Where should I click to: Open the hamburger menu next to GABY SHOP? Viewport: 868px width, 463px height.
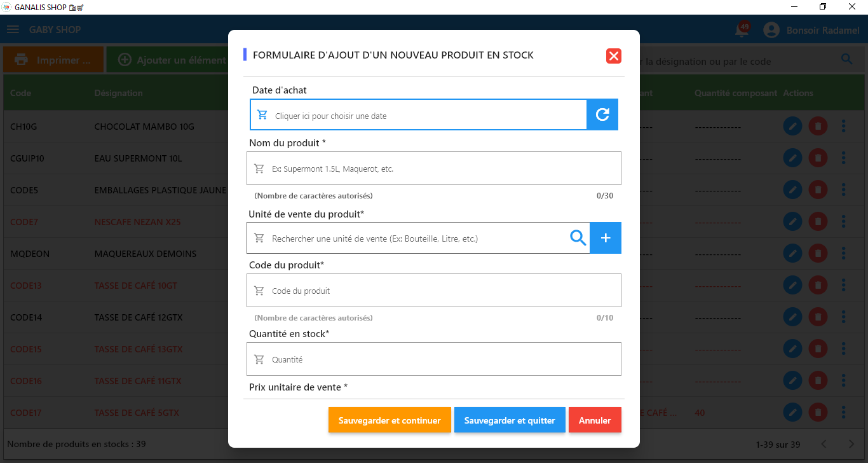pos(13,30)
